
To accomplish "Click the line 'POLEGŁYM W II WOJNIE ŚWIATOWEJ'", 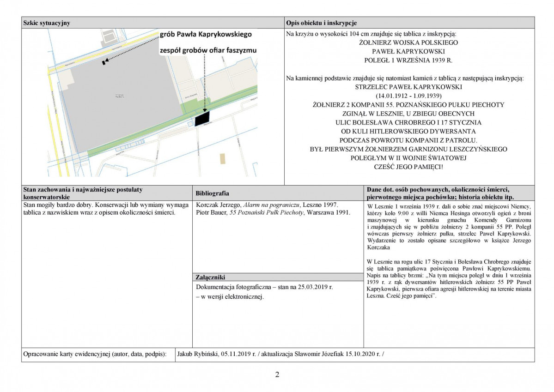I will click(408, 158).
